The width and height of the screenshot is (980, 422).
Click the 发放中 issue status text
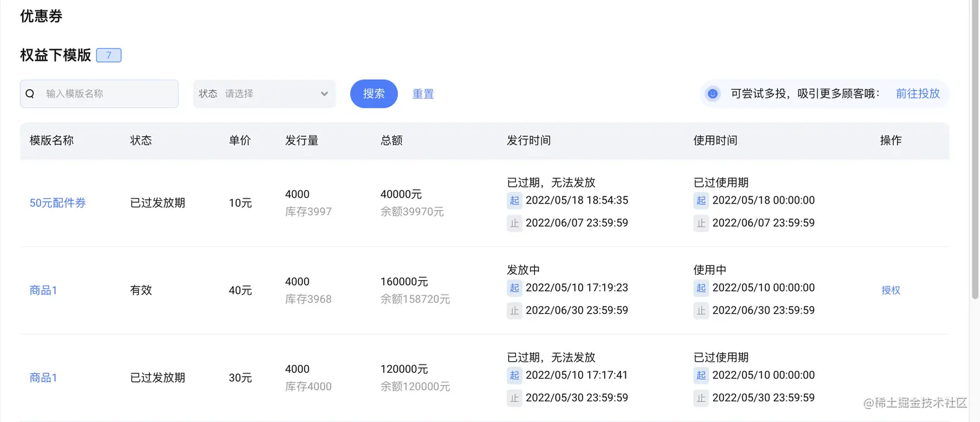point(524,270)
